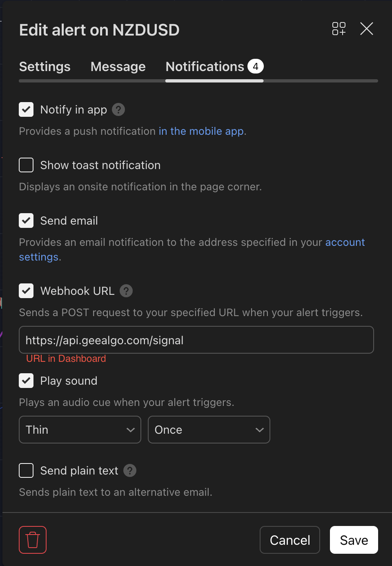Click Send plain text help icon
Screen dimensions: 392x566
click(x=130, y=470)
